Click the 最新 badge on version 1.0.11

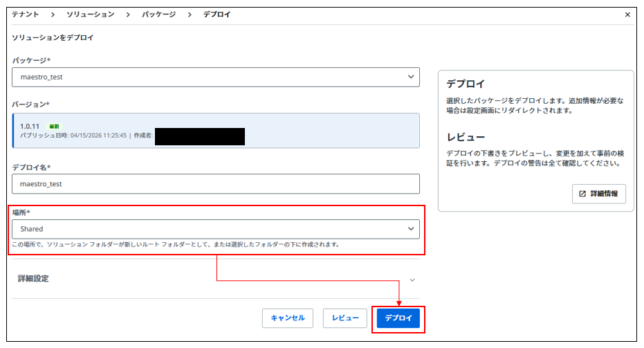(54, 127)
